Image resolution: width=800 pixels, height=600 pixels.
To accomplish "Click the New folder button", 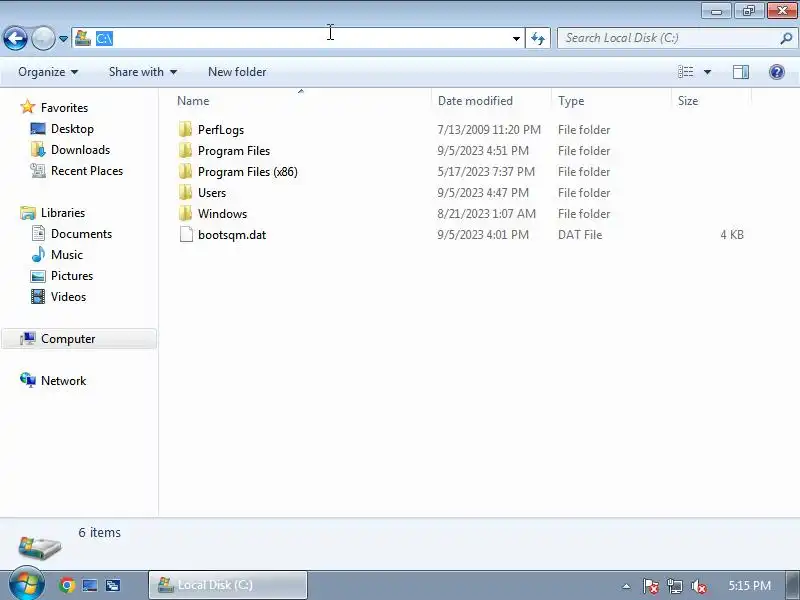I will tap(237, 72).
